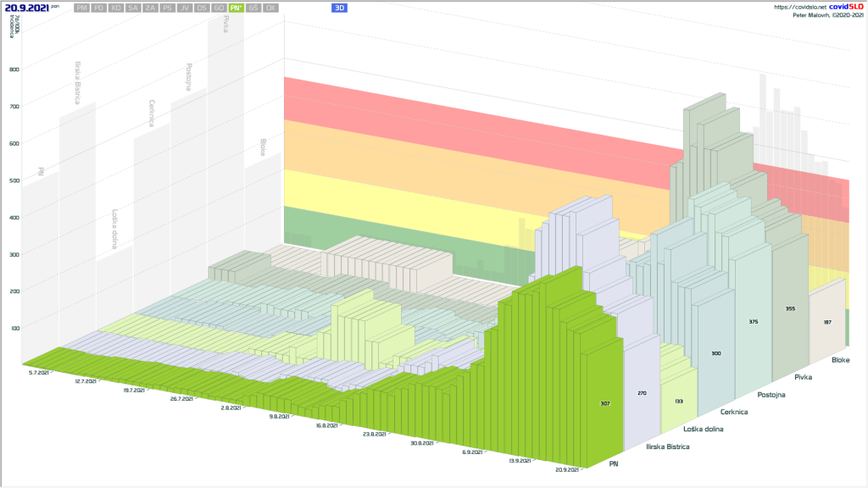The width and height of the screenshot is (868, 488).
Task: Click the highlighted green PN* tab
Action: (x=236, y=8)
